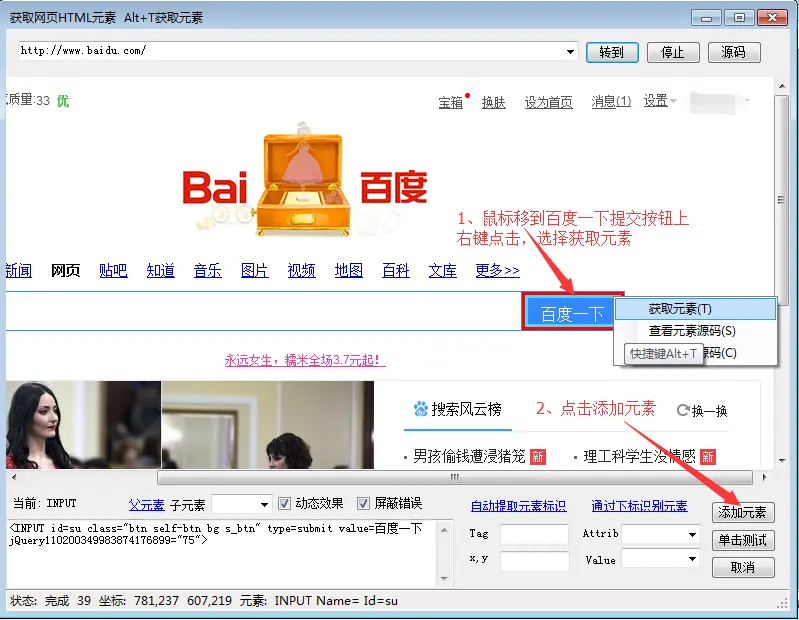Click the vertical scrollbar thumb
The width and height of the screenshot is (799, 620).
(x=781, y=199)
